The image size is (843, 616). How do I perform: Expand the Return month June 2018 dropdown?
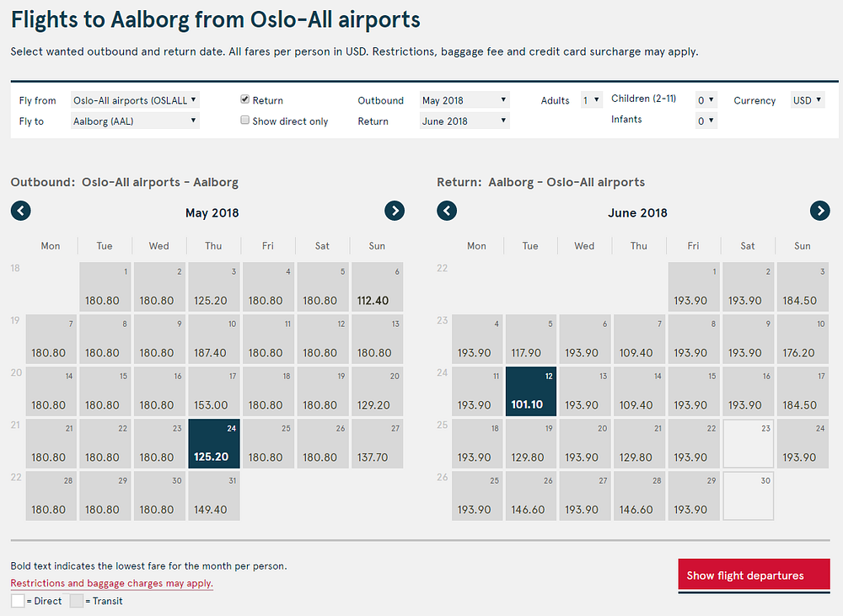click(x=464, y=121)
